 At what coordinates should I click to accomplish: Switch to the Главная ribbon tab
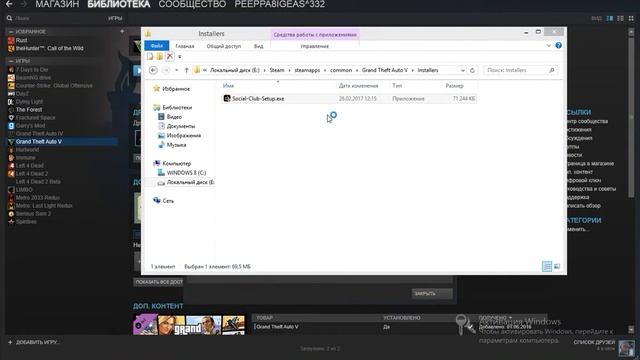pyautogui.click(x=184, y=46)
